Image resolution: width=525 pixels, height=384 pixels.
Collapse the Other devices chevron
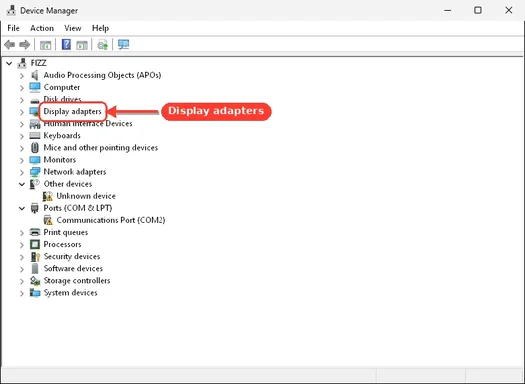[x=22, y=184]
